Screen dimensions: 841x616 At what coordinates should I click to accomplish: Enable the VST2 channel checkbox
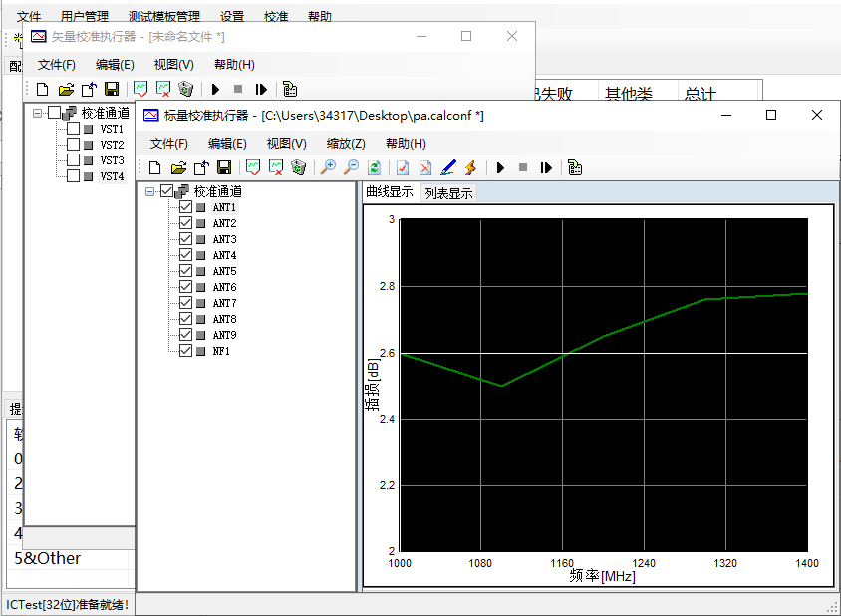(x=73, y=145)
